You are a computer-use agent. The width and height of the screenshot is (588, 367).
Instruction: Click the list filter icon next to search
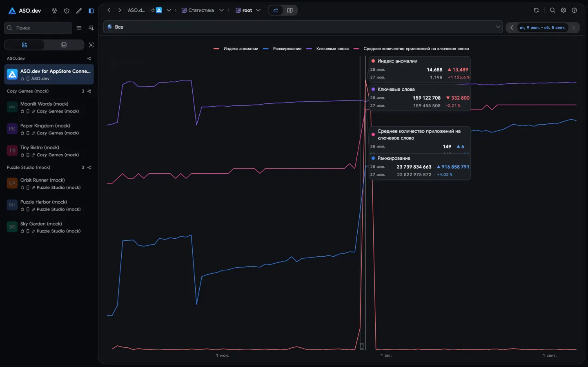[x=79, y=28]
